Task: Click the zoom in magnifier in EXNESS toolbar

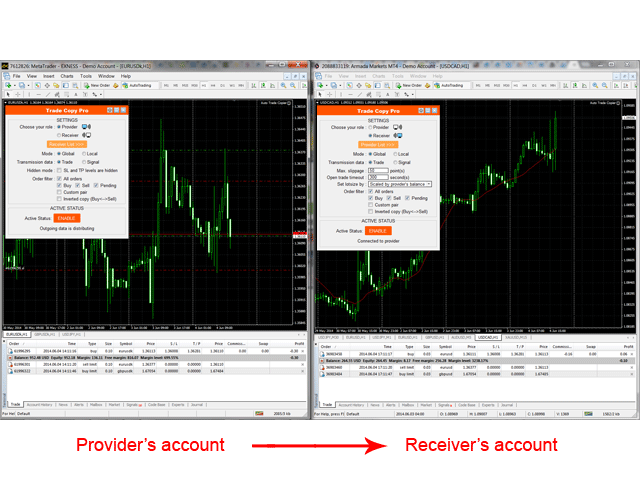Action: pos(283,85)
